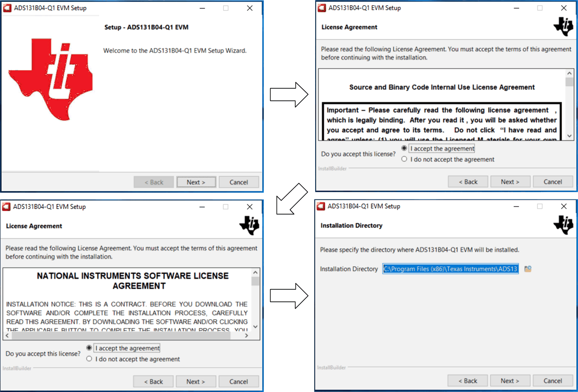Viewport: 578px width, 392px height.
Task: Close the National Instruments license window
Action: click(250, 207)
